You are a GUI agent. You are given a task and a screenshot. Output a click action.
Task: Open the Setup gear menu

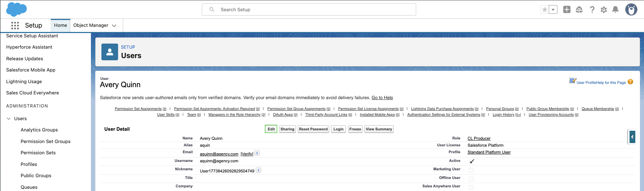pos(603,10)
